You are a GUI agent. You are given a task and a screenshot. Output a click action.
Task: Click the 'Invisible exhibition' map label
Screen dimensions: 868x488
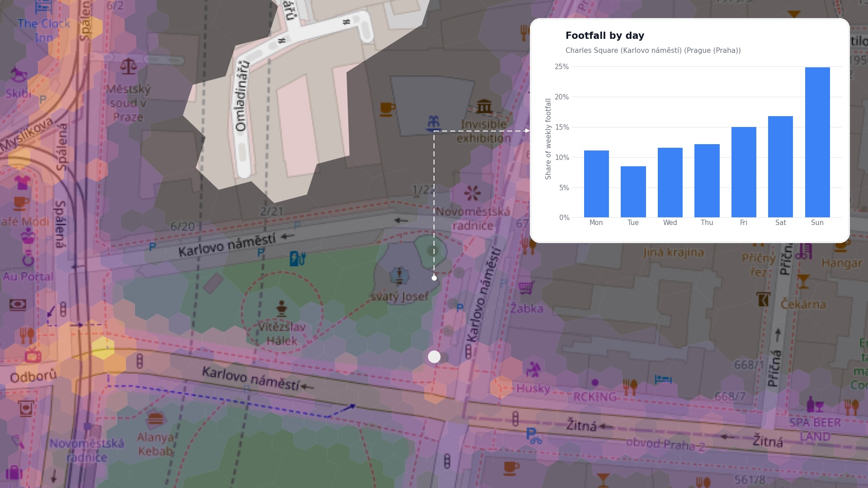(483, 131)
